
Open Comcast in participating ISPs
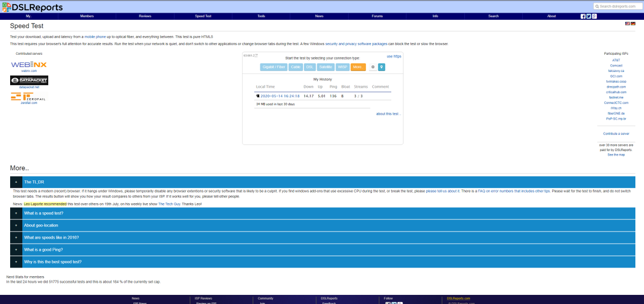[616, 65]
